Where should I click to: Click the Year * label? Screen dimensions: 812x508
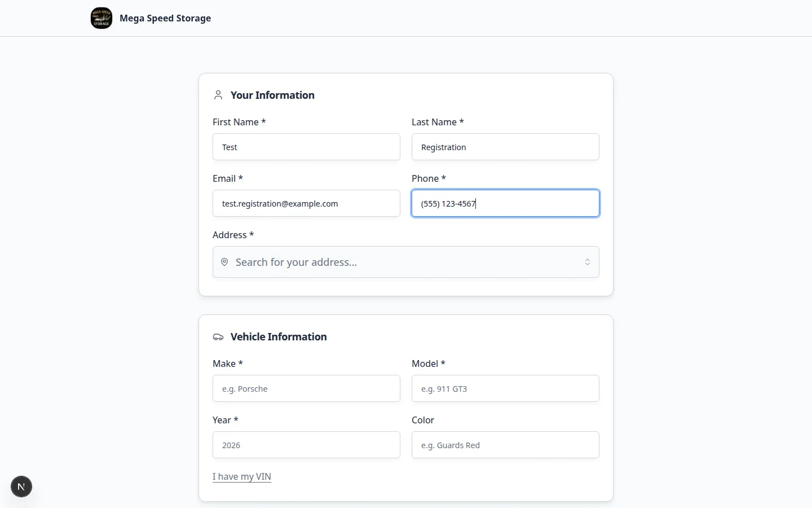tap(226, 420)
